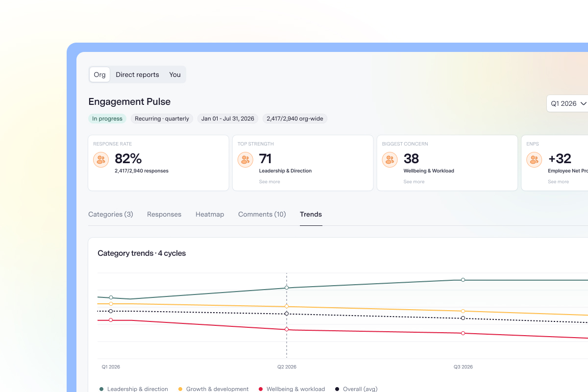
Task: Click the Engagement Pulse heading
Action: (129, 102)
